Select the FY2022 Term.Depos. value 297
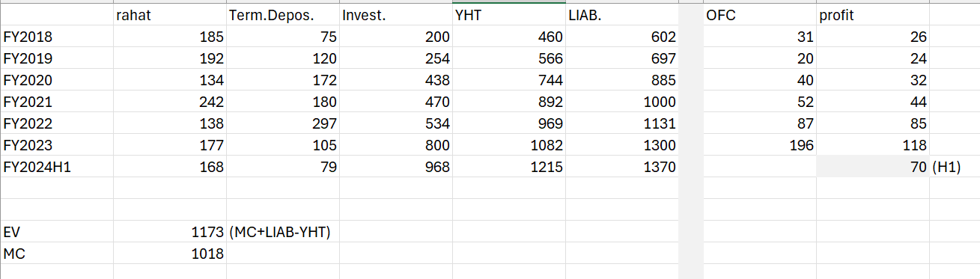 (x=282, y=123)
